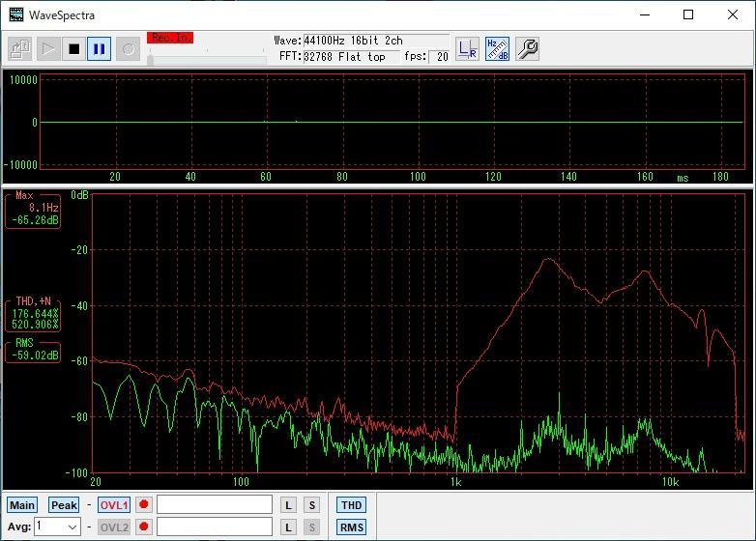Maximize the WaveSpectra window

(688, 14)
